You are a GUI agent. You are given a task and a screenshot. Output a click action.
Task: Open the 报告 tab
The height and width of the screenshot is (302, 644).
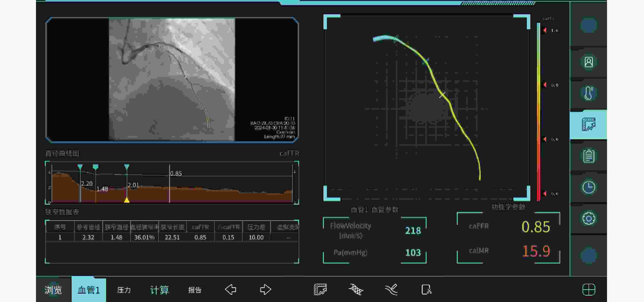click(x=195, y=290)
